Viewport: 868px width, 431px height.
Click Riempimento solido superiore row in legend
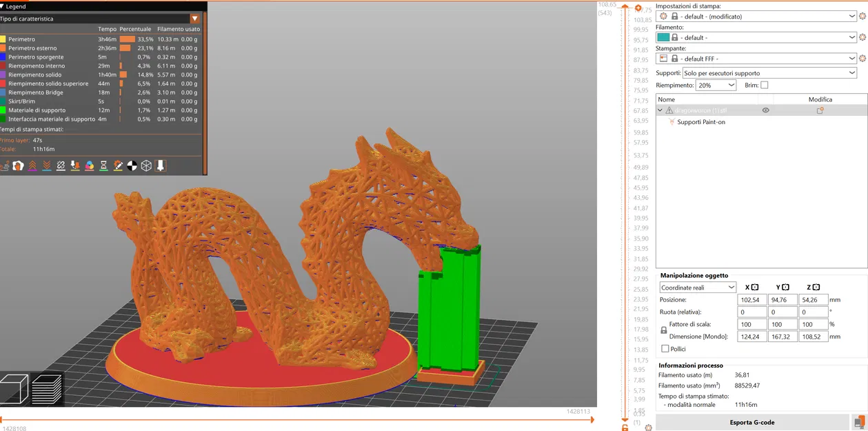point(101,83)
